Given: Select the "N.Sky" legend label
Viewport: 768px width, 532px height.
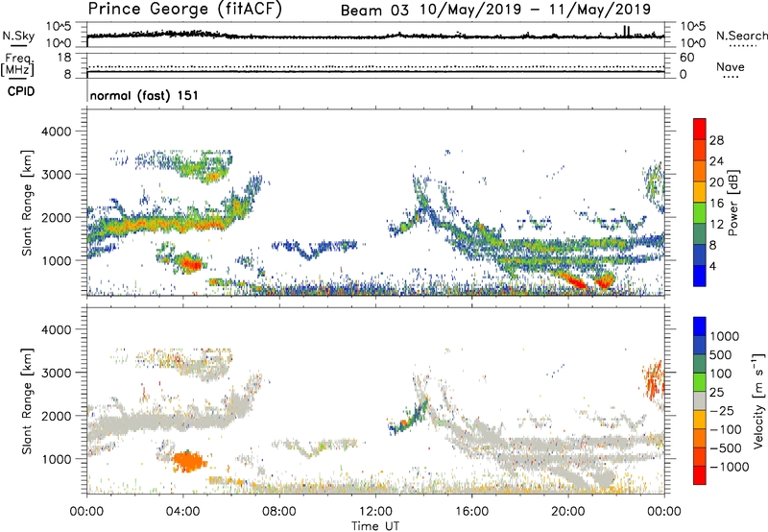Looking at the screenshot, I should 18,36.
